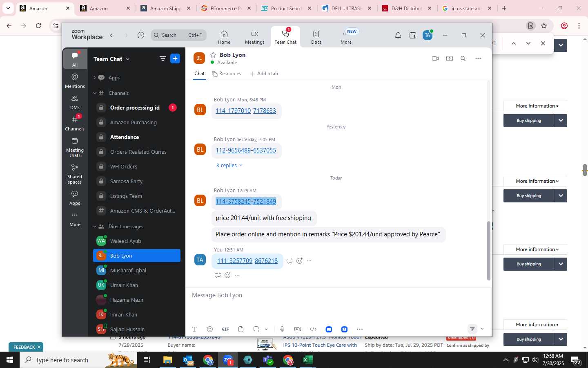588x368 pixels.
Task: Open the More tab in Zoom
Action: (x=346, y=37)
